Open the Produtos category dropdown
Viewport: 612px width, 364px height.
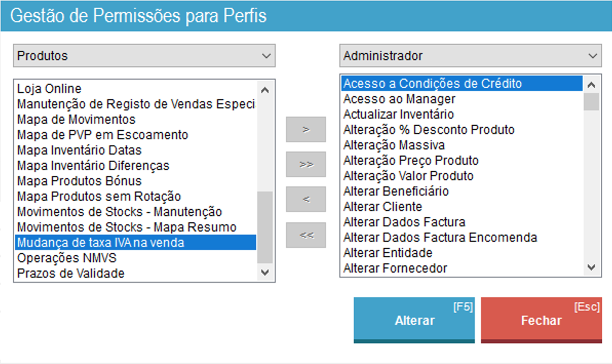(x=144, y=55)
